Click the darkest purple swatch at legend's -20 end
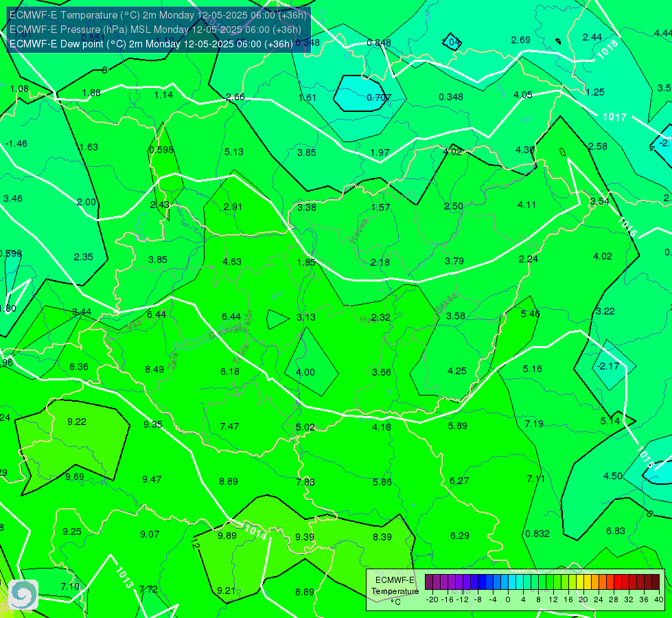The height and width of the screenshot is (618, 672). coord(429,582)
